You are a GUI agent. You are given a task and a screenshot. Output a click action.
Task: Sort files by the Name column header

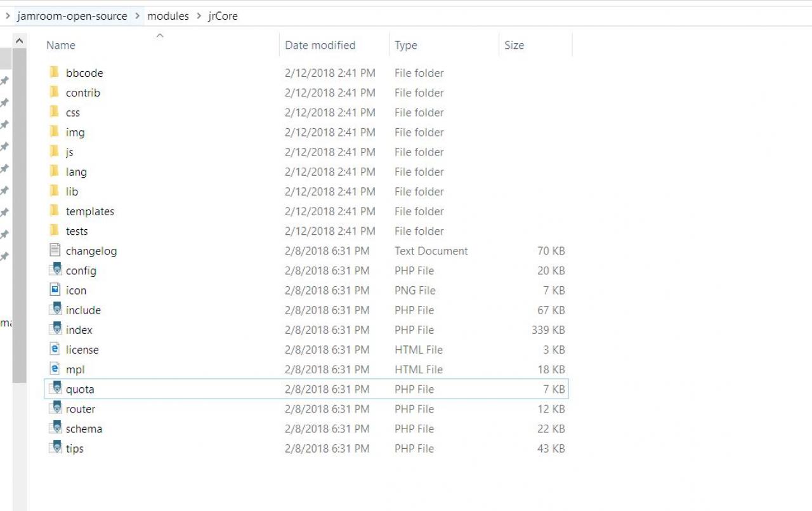click(x=61, y=45)
